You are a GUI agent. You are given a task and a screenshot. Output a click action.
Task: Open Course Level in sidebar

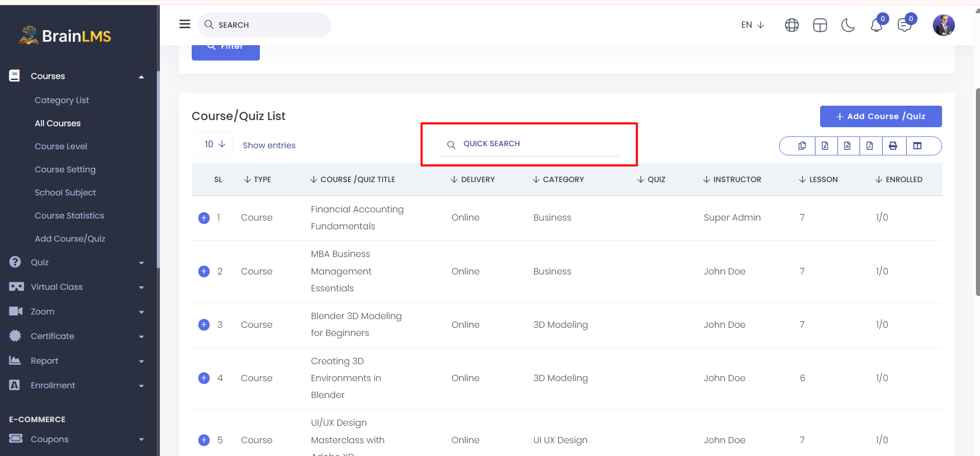61,146
